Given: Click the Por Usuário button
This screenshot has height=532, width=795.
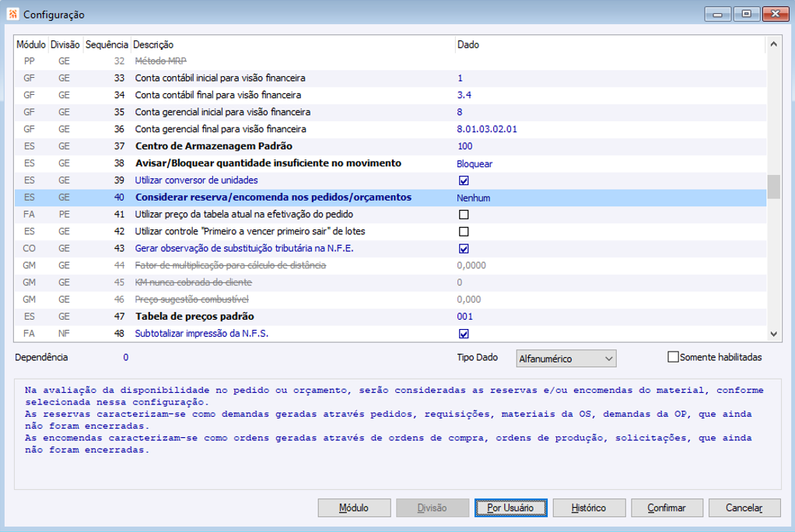Looking at the screenshot, I should (510, 508).
